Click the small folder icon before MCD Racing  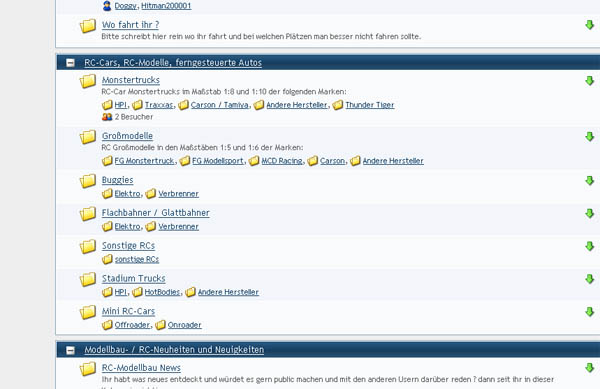tap(254, 161)
